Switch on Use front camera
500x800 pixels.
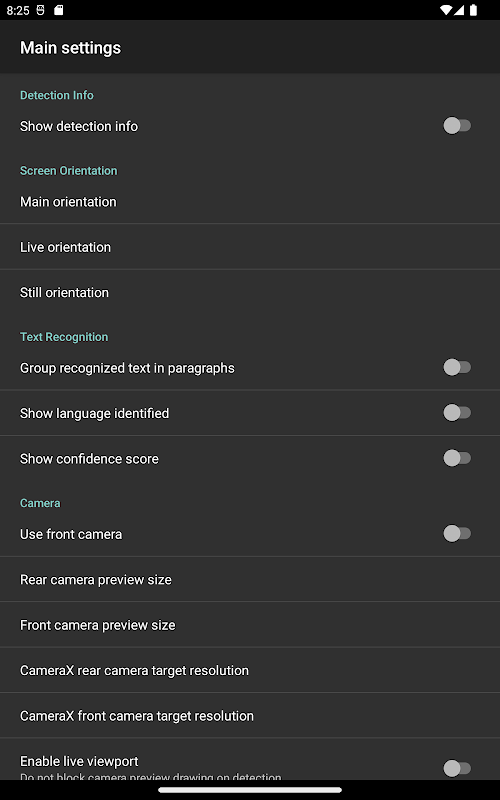point(457,534)
